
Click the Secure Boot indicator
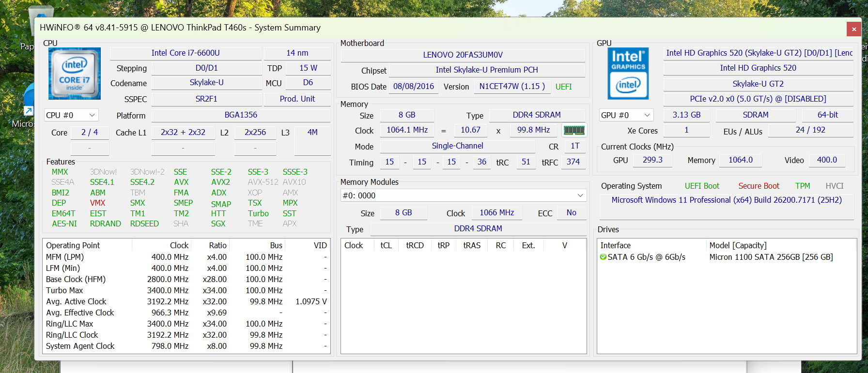(759, 186)
